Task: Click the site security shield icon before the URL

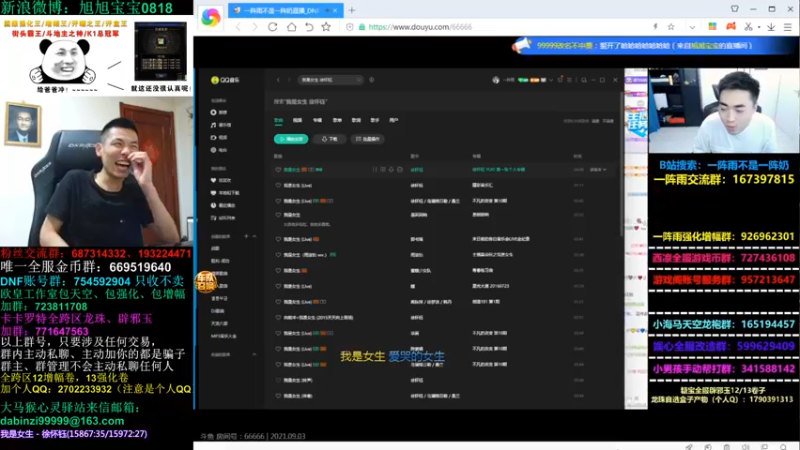Action: 349,27
